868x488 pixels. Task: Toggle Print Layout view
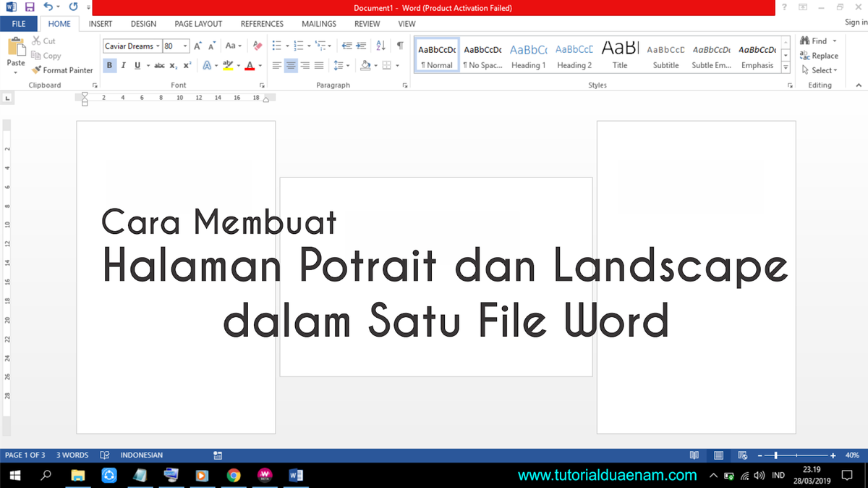tap(718, 455)
